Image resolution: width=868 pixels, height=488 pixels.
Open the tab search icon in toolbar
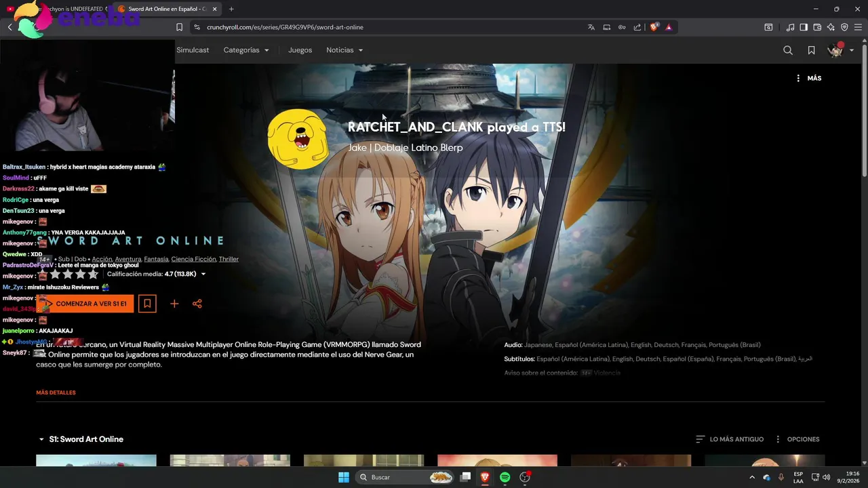click(768, 27)
